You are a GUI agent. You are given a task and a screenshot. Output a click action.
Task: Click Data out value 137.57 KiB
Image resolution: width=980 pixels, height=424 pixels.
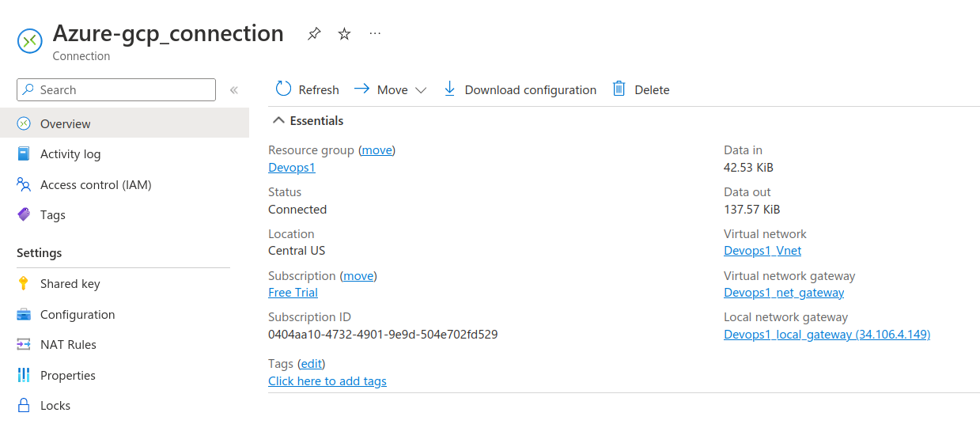[751, 210]
